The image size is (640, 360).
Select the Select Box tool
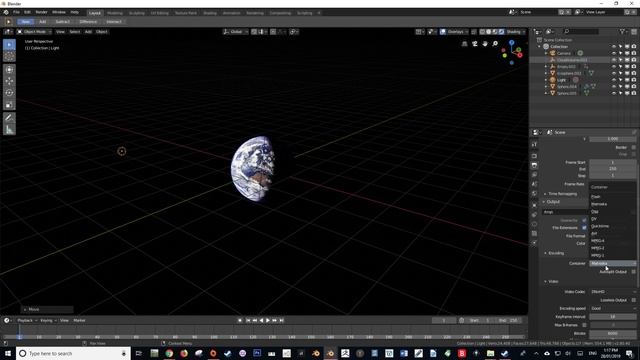(x=9, y=45)
